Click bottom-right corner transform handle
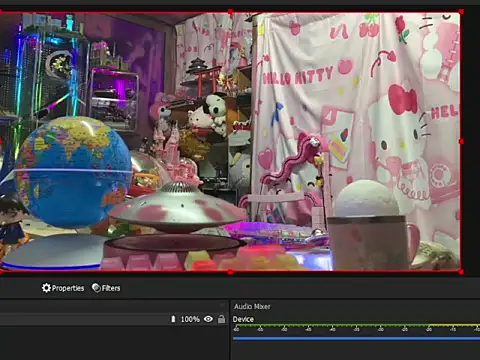 [461, 272]
